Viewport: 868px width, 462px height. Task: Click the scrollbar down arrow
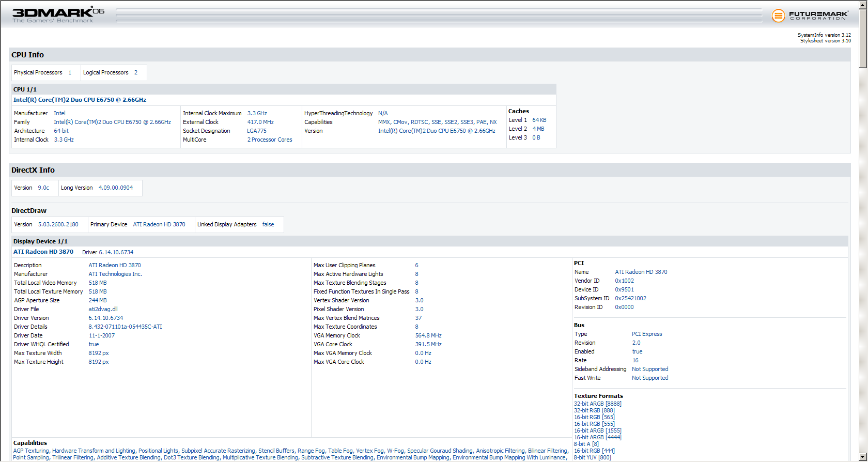tap(863, 457)
